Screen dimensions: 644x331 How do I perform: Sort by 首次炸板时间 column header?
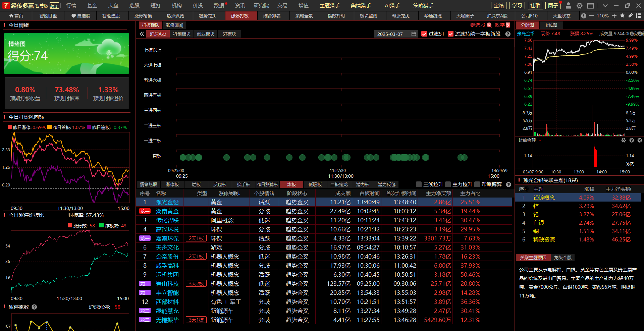(x=401, y=194)
